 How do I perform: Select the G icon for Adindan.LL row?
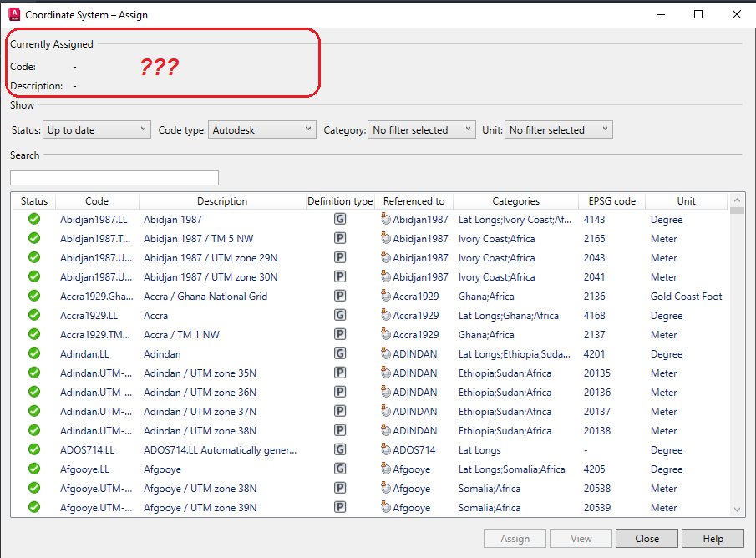coord(340,353)
